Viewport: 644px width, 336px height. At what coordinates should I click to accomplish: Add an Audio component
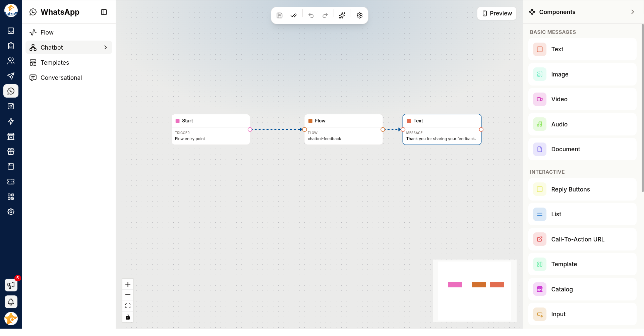click(x=583, y=124)
